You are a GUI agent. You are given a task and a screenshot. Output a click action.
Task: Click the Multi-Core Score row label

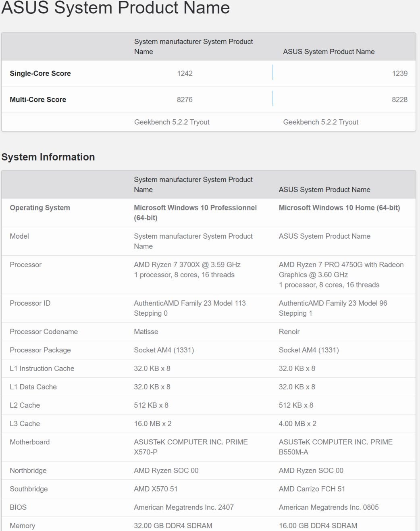pyautogui.click(x=38, y=100)
